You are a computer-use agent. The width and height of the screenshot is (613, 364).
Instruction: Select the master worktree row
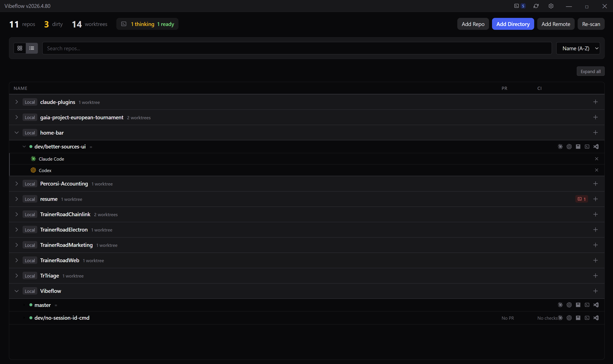pyautogui.click(x=307, y=305)
